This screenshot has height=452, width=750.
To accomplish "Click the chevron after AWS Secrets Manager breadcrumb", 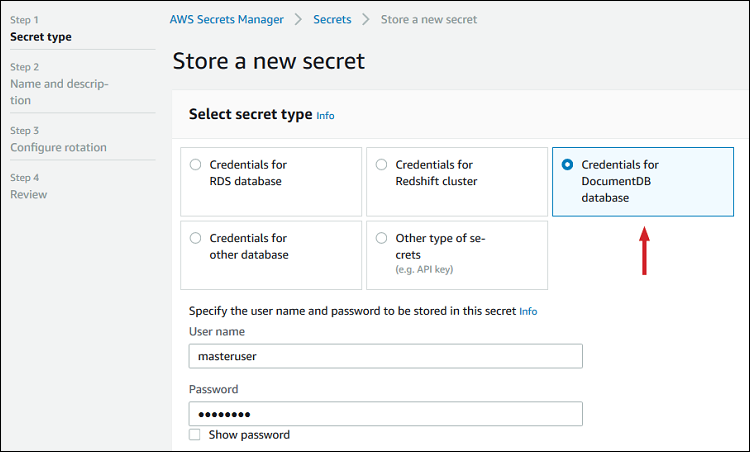I will point(298,20).
